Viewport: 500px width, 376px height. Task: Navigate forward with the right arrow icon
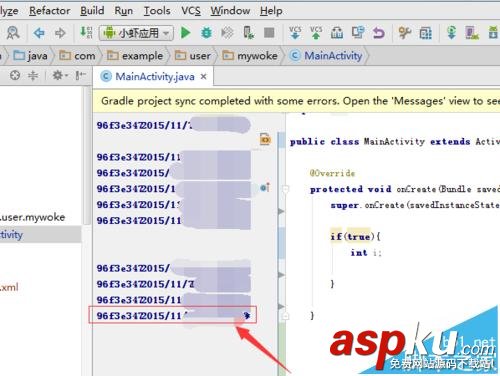[60, 33]
